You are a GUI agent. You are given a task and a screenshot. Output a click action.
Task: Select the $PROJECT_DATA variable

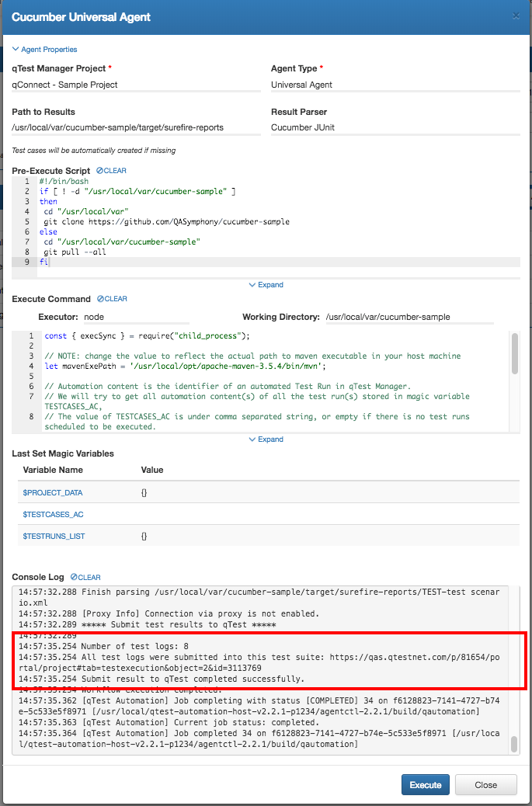tap(53, 492)
